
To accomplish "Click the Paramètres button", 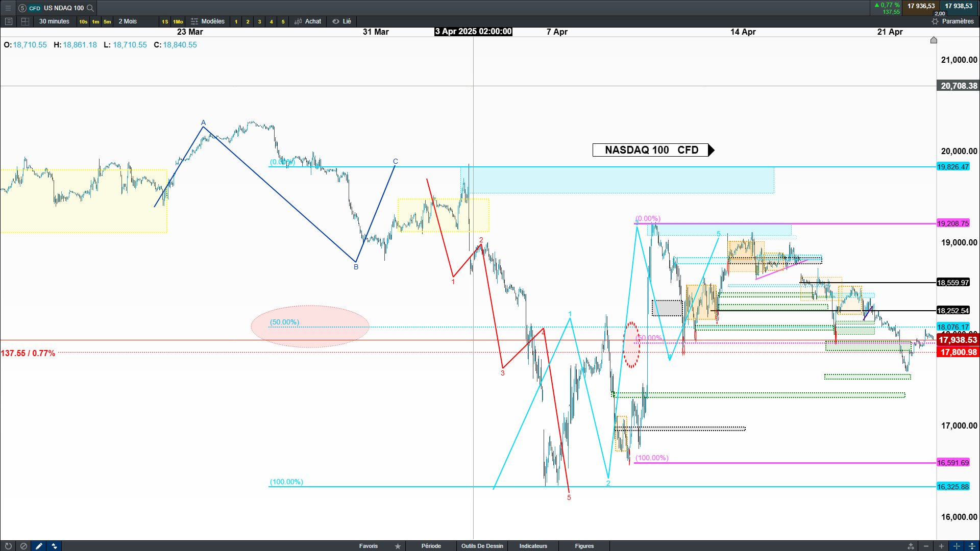I will coord(952,21).
